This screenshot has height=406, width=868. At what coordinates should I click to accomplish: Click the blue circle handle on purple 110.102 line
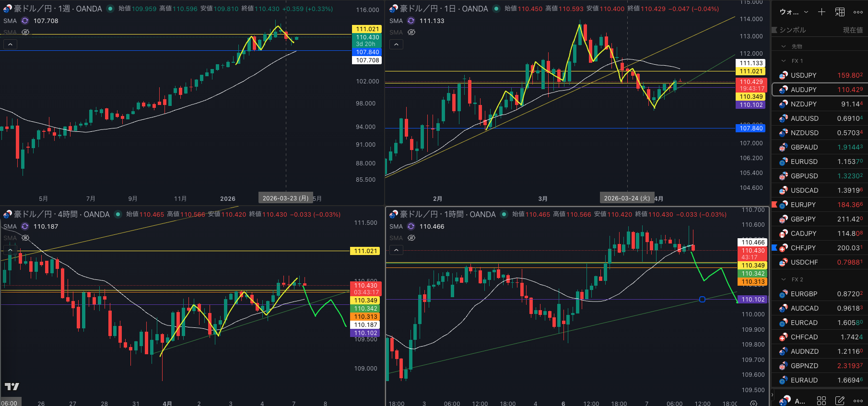click(702, 299)
